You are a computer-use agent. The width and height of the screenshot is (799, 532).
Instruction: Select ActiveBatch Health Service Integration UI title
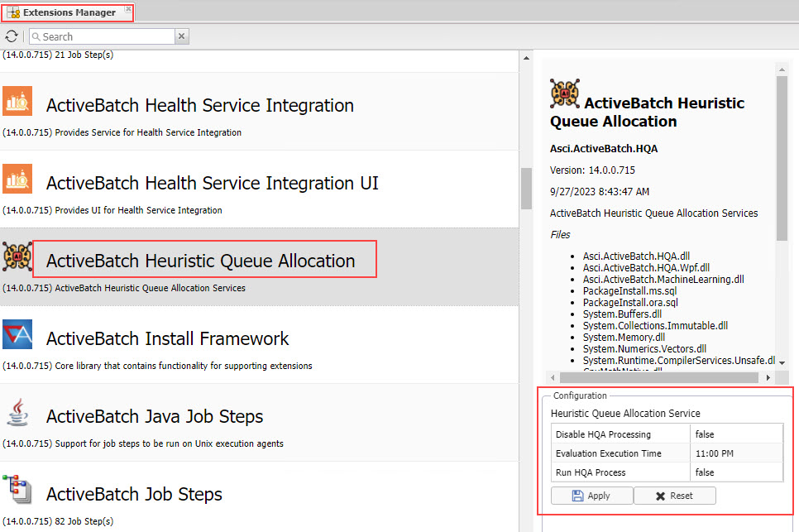pyautogui.click(x=212, y=184)
